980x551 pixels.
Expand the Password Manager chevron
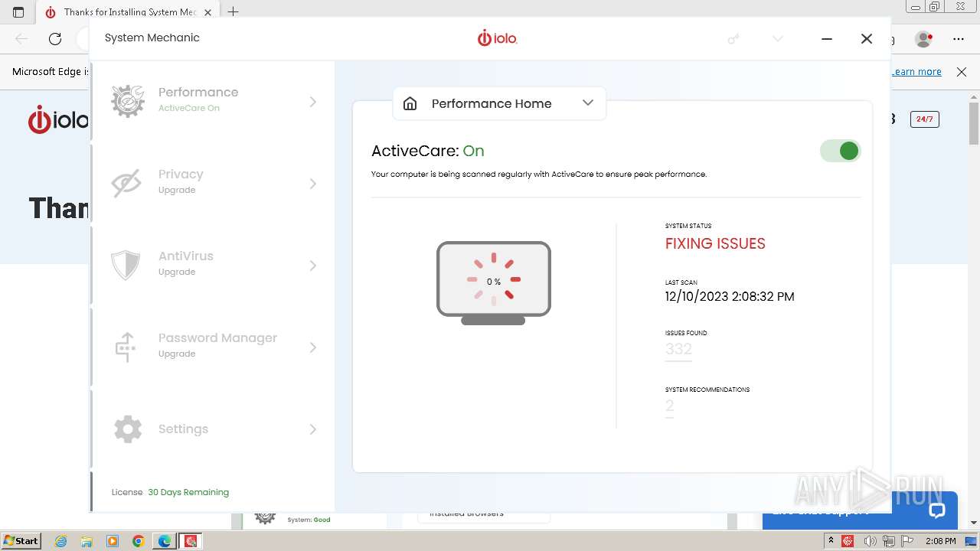tap(312, 347)
